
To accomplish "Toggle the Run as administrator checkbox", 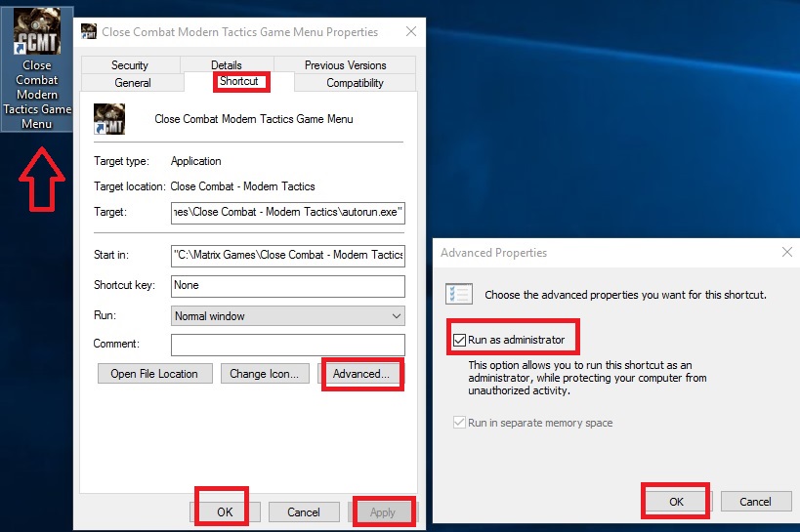I will coord(459,340).
